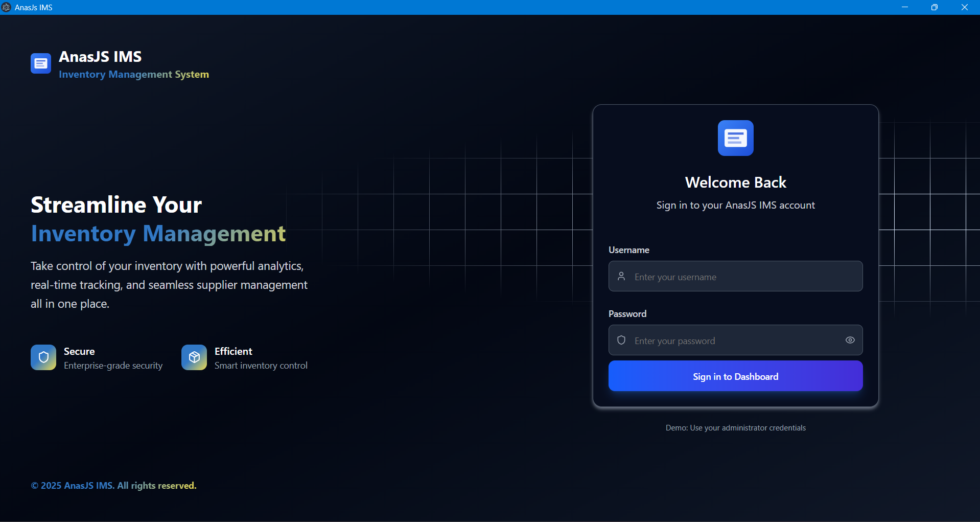Click the large logo icon above Welcome Back

[x=735, y=138]
